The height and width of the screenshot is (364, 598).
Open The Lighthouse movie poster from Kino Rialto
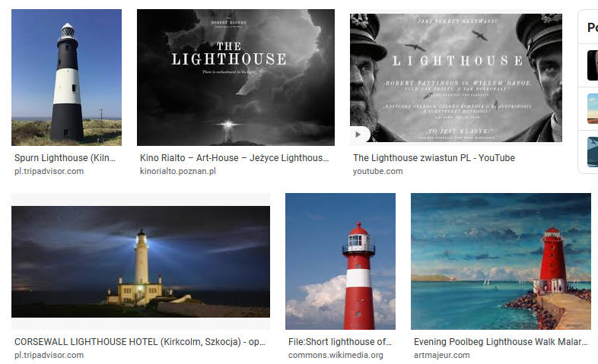click(x=236, y=78)
